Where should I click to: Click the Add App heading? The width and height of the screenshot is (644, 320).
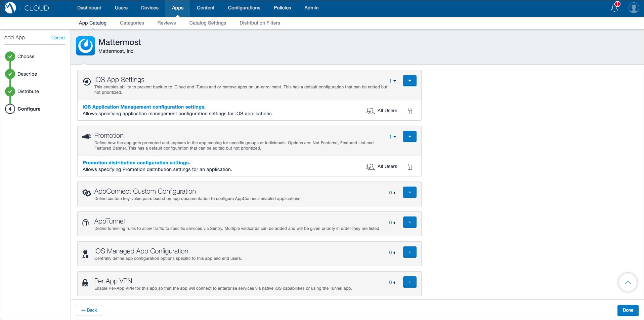15,37
